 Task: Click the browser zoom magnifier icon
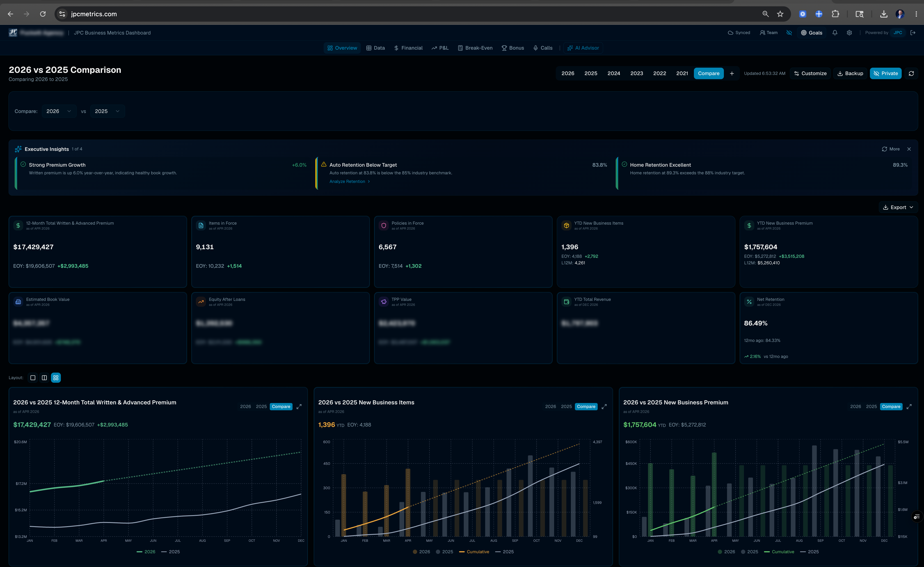765,14
